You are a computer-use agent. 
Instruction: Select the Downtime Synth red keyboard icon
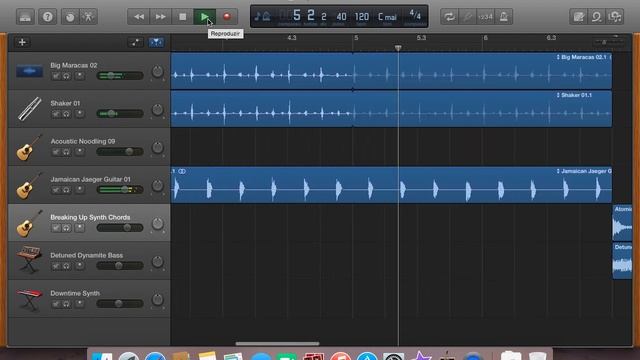click(x=29, y=299)
